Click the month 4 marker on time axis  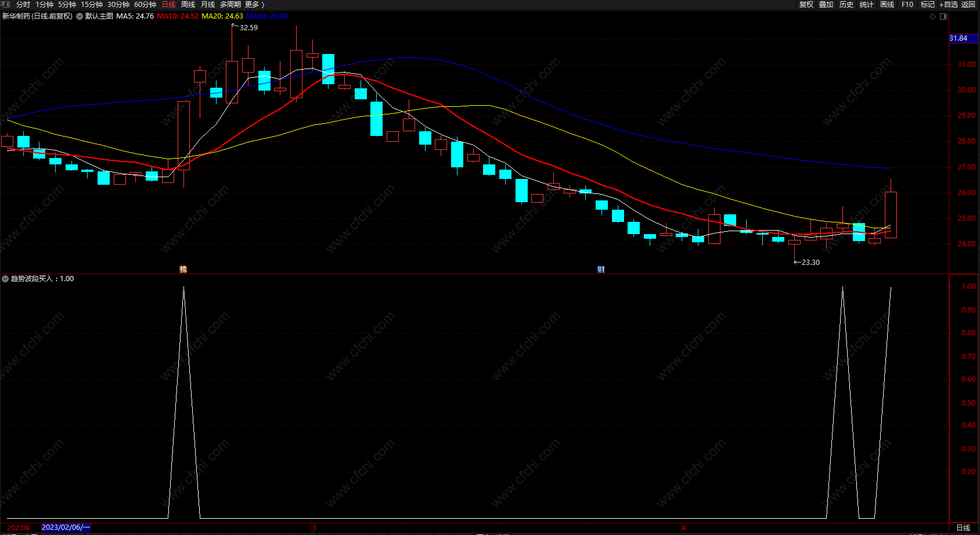(684, 527)
